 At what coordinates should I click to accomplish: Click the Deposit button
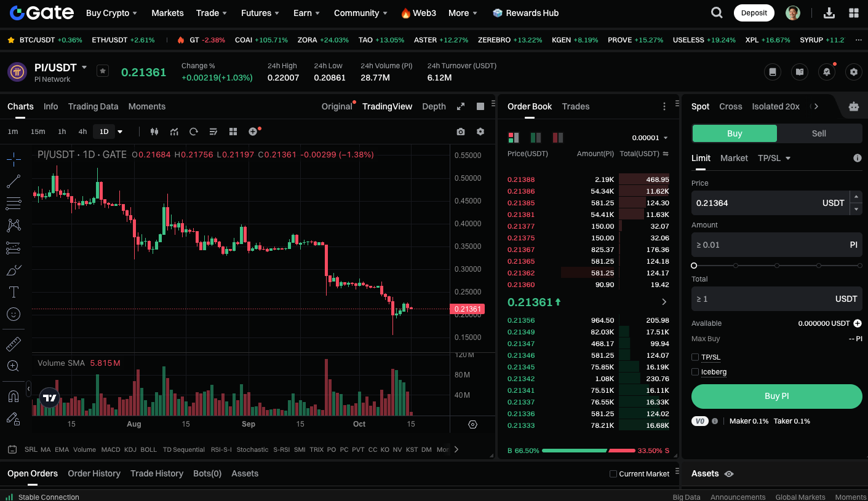754,13
